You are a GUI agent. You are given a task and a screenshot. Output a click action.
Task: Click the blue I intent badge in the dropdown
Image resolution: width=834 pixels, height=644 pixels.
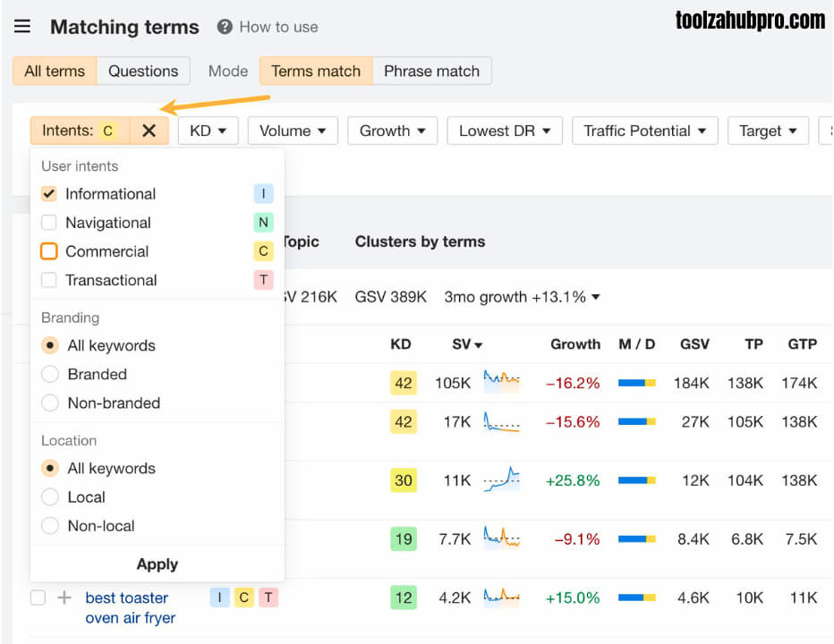point(263,193)
